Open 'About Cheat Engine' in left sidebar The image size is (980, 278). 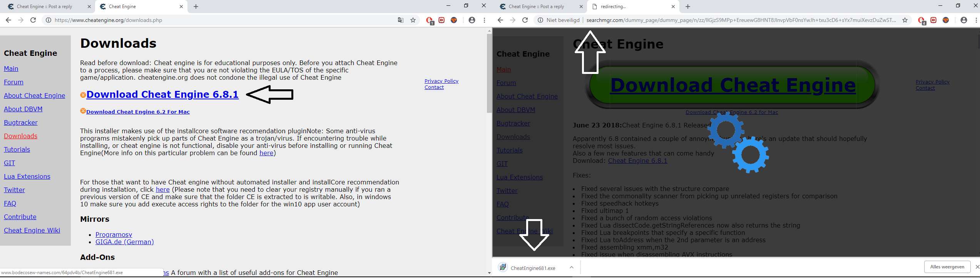point(35,95)
